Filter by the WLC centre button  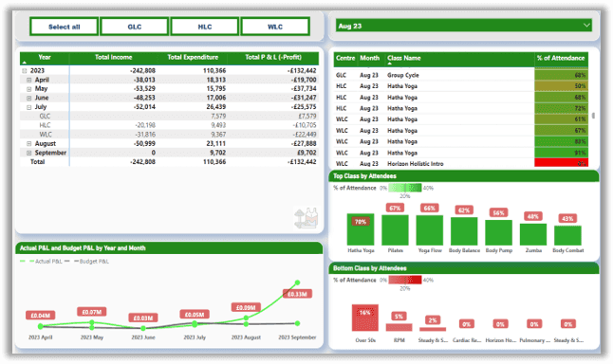pos(275,27)
